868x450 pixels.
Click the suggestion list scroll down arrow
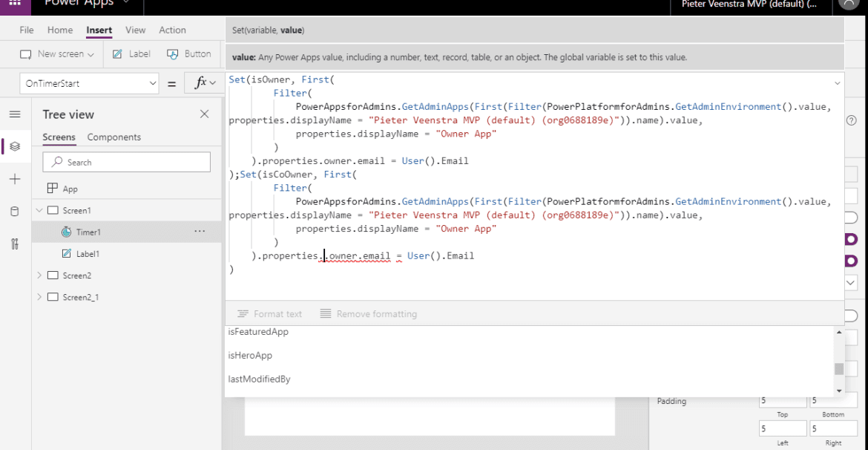click(839, 391)
